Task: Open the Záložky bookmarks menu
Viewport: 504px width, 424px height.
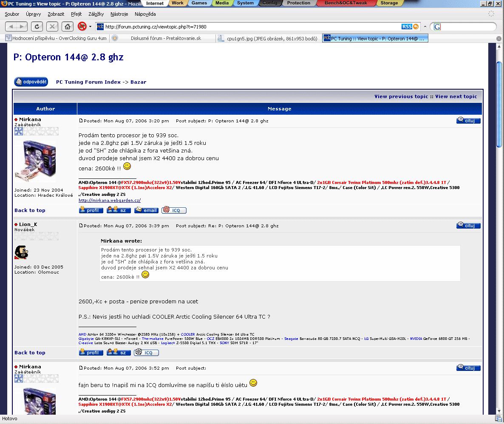Action: pos(96,14)
